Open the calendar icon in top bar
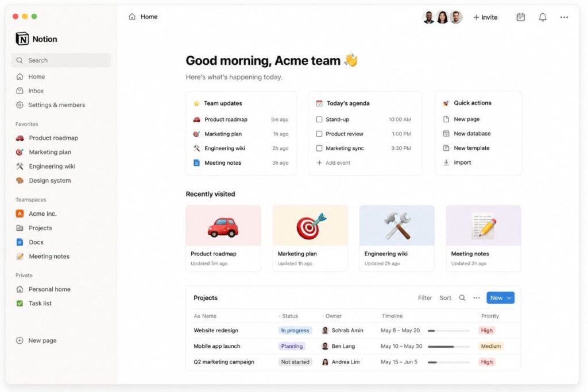The height and width of the screenshot is (392, 588). click(520, 17)
